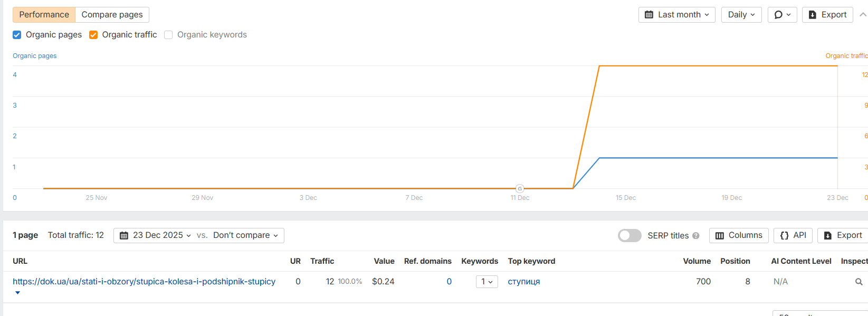
Task: Switch to the Compare pages tab
Action: click(112, 15)
